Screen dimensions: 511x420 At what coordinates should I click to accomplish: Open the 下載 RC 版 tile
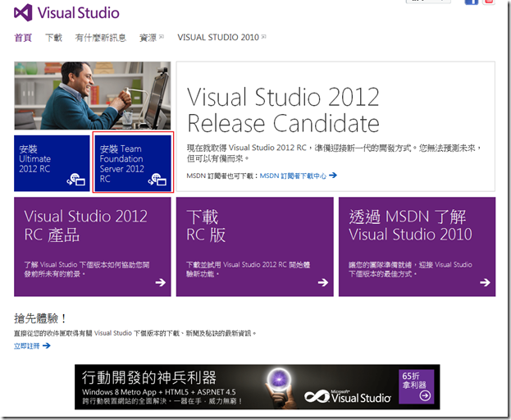click(x=254, y=247)
